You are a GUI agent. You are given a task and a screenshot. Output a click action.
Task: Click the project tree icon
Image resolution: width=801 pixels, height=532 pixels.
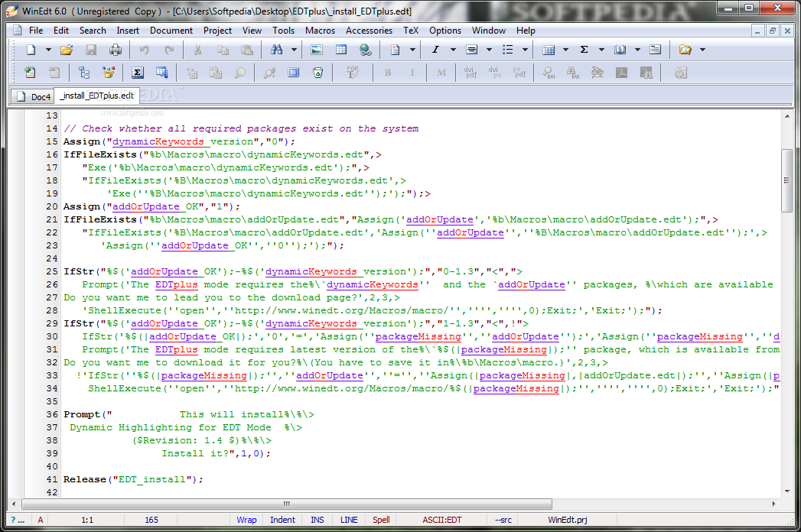pyautogui.click(x=84, y=73)
